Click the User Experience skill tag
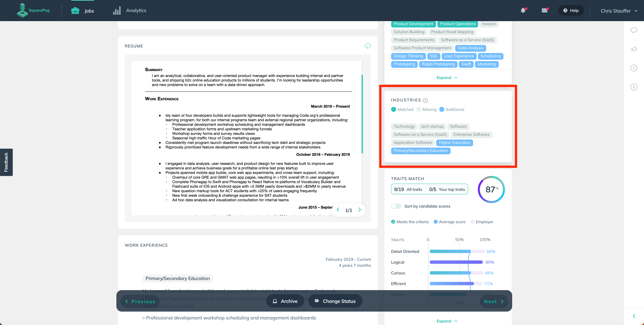 (x=459, y=56)
